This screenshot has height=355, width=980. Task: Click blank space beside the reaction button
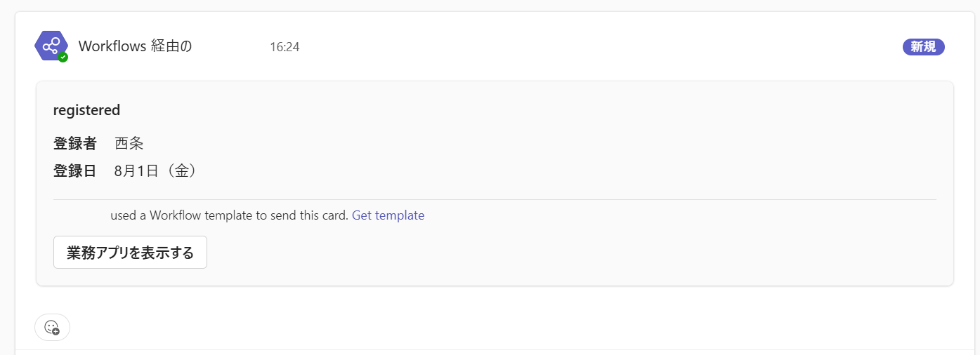coord(492,327)
